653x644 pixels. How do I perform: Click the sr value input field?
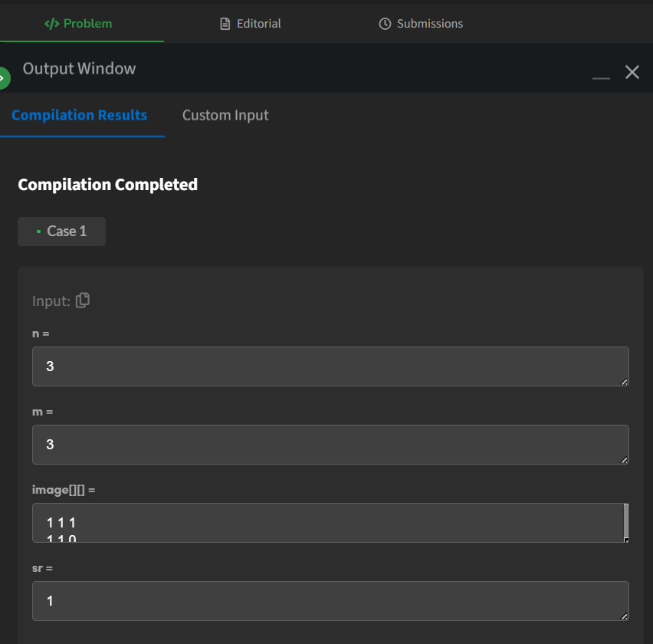(330, 601)
